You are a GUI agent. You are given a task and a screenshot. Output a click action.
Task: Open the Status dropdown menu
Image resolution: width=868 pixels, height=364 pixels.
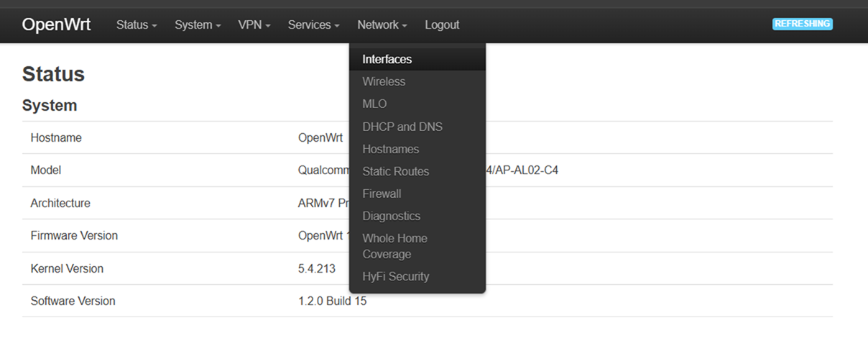tap(137, 24)
